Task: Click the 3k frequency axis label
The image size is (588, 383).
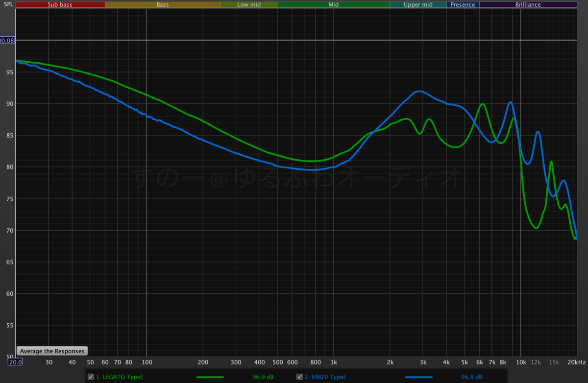Action: [423, 362]
